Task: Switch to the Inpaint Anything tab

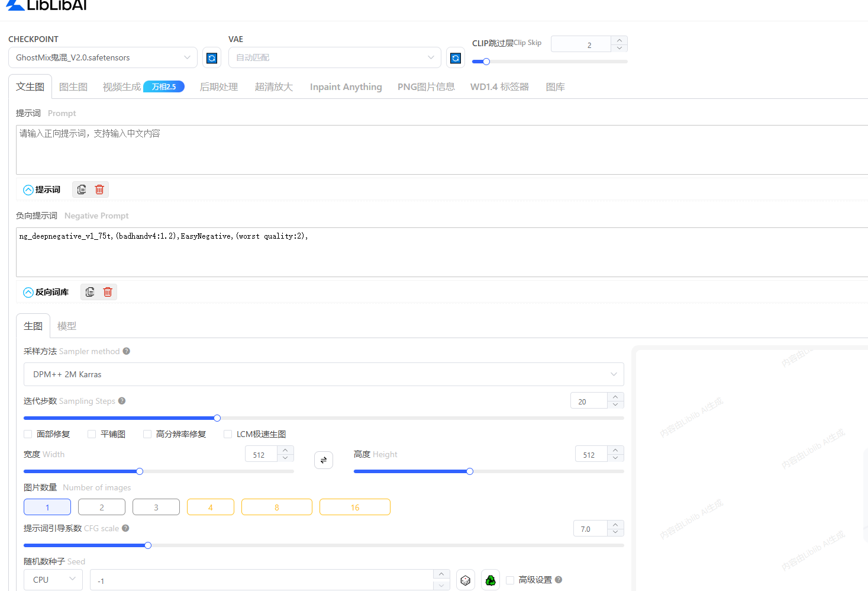Action: [346, 87]
